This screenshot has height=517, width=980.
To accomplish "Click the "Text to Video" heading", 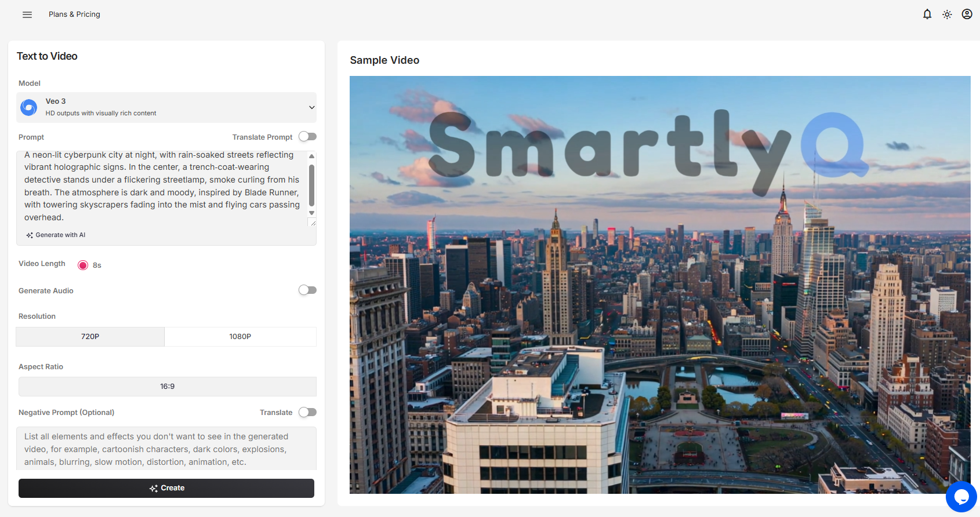I will click(x=47, y=56).
